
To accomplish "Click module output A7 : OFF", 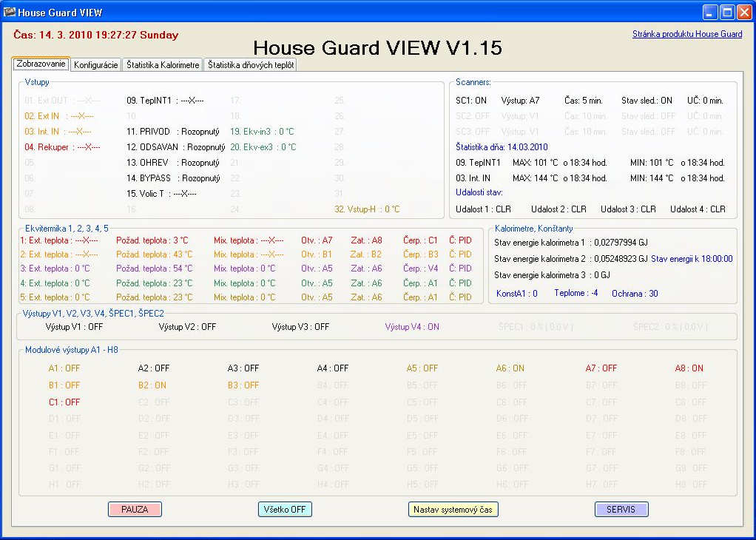I will [601, 368].
